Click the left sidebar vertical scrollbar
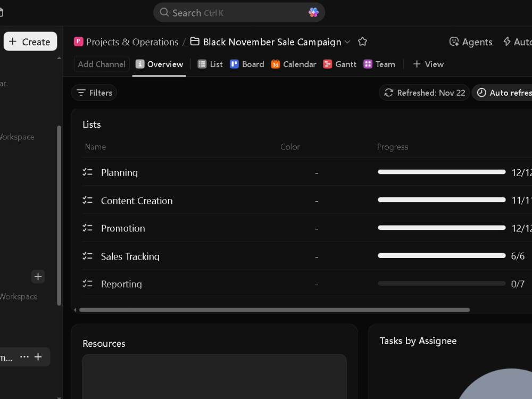Screen dimensions: 532x399 tap(59, 215)
